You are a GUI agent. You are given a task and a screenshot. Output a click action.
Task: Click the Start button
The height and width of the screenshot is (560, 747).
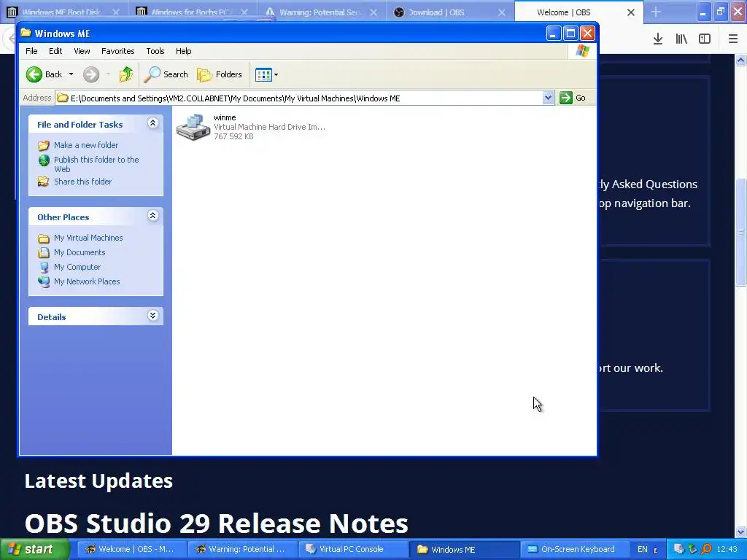point(35,549)
